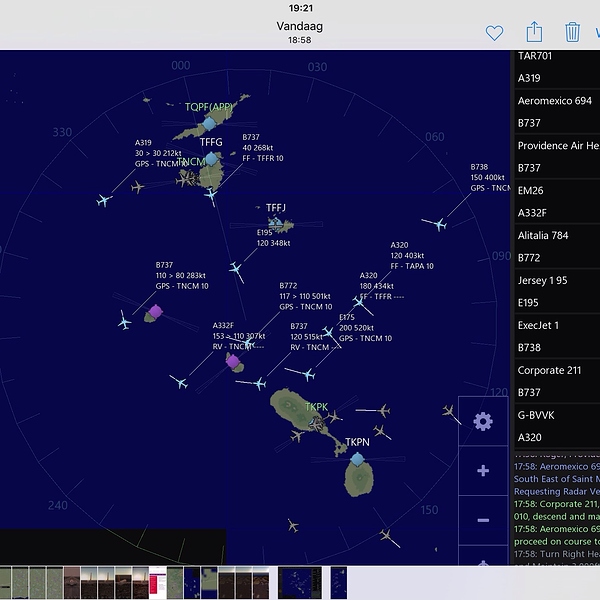Screen dimensions: 600x600
Task: Select the B737 110 > 80 283kt aircraft
Action: point(124,321)
